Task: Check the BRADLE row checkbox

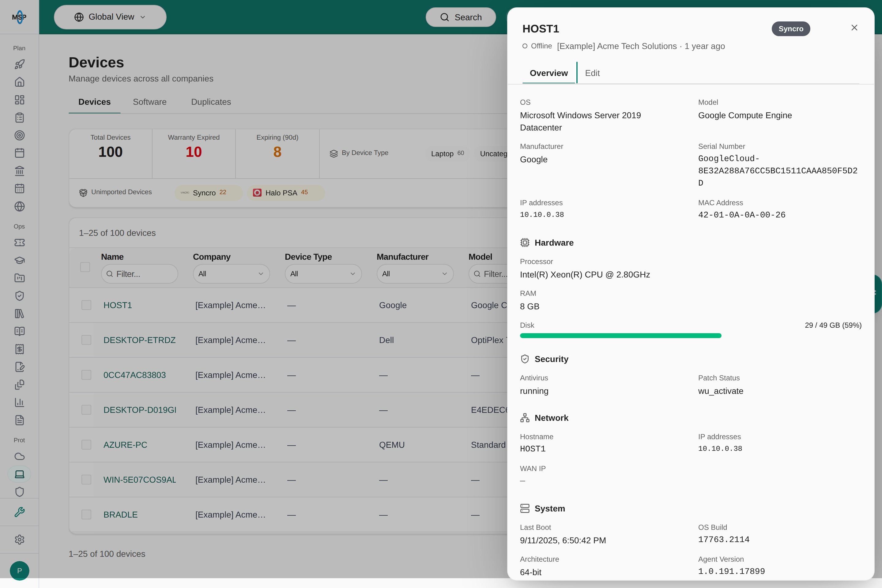Action: coord(86,514)
